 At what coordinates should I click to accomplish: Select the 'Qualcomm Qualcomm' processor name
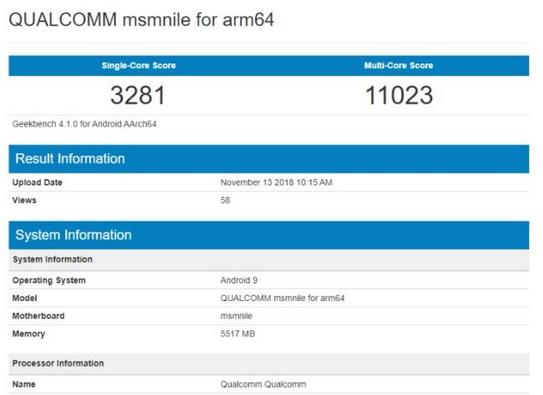click(263, 384)
